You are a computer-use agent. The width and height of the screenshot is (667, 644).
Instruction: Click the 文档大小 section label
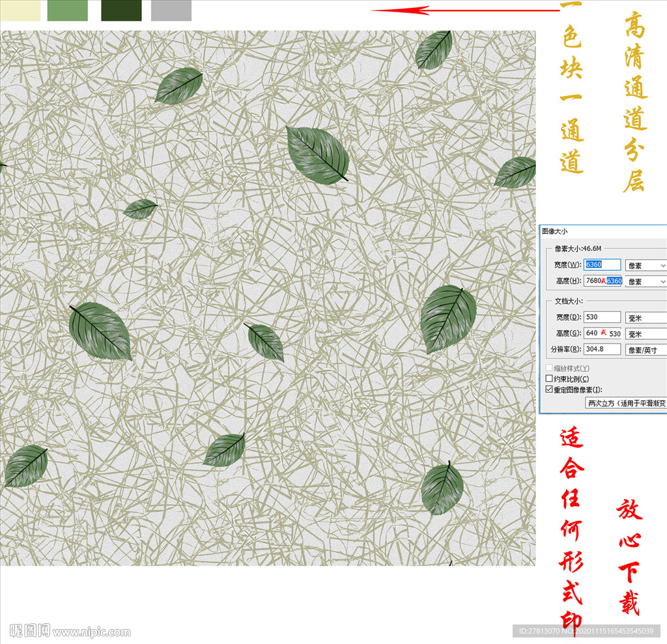[x=568, y=301]
